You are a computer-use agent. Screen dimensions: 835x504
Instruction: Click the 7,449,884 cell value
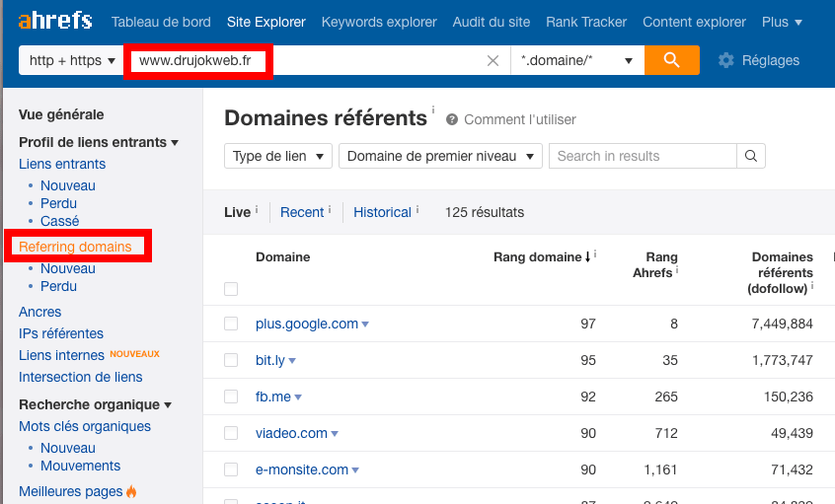tap(783, 324)
